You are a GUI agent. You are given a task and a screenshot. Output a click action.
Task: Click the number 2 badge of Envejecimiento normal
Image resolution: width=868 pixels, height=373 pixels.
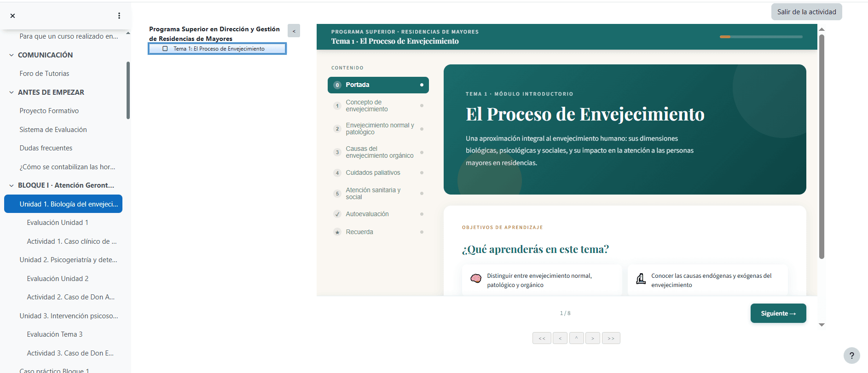point(337,129)
